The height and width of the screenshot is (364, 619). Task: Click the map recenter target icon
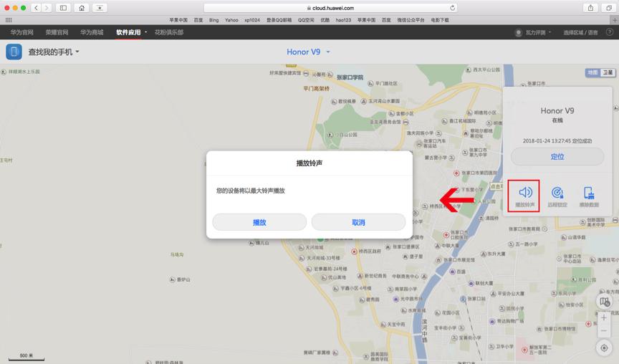[x=604, y=348]
